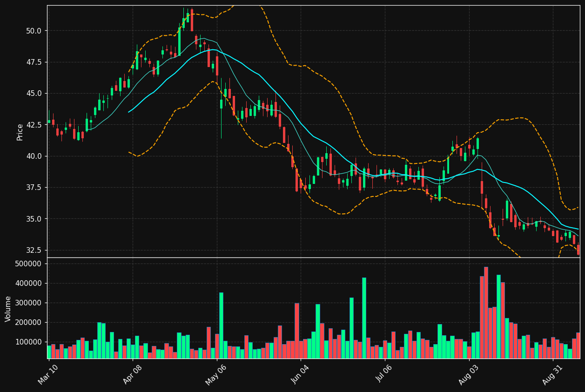Select the tall green volume bar near 430000 in early July

(x=364, y=318)
